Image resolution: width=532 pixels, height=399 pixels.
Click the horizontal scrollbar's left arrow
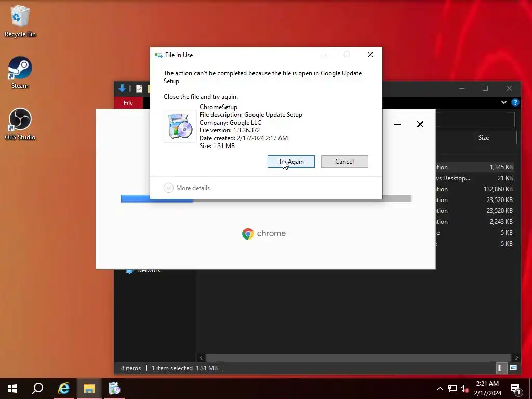(x=201, y=357)
